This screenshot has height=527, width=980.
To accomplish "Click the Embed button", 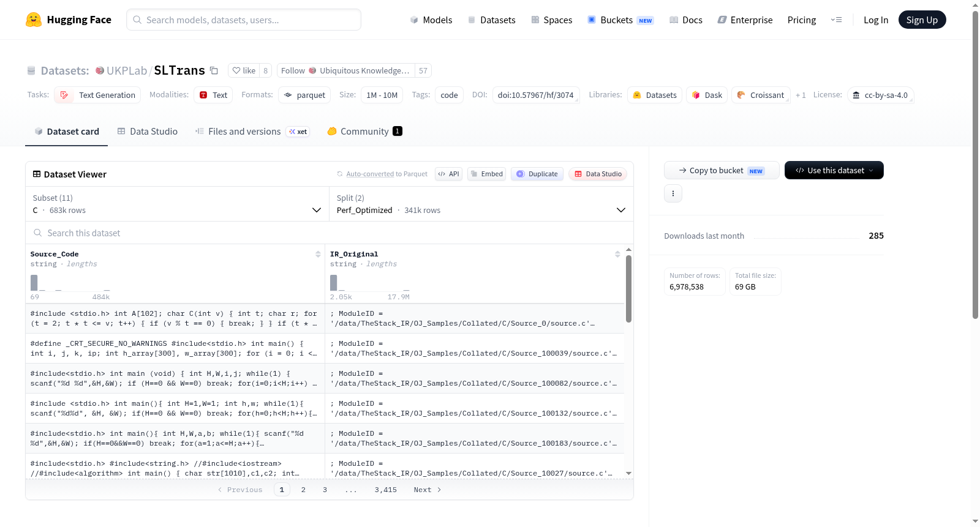I will (486, 174).
